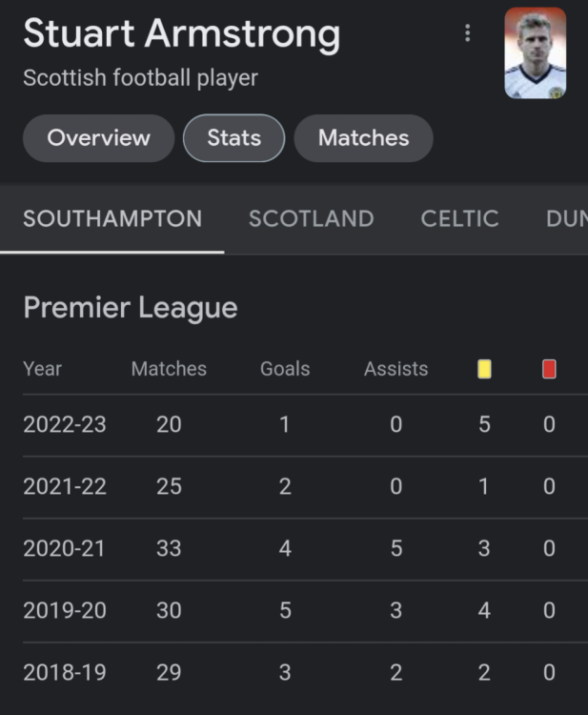This screenshot has width=588, height=715.
Task: Open the partially visible DUN tab
Action: click(566, 218)
